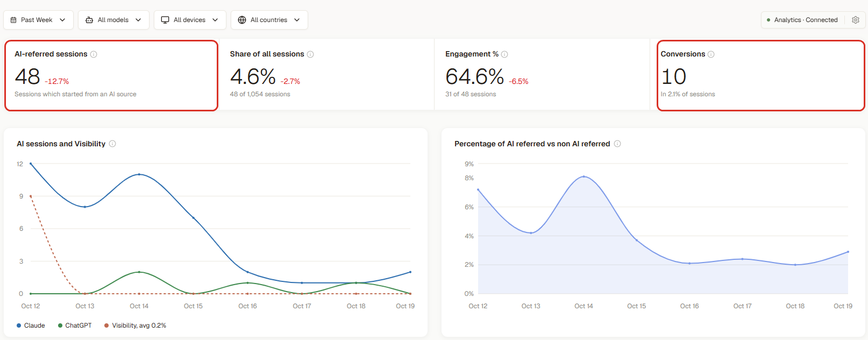Click 'In 2.1% of sessions' text
The width and height of the screenshot is (868, 340).
pyautogui.click(x=688, y=94)
